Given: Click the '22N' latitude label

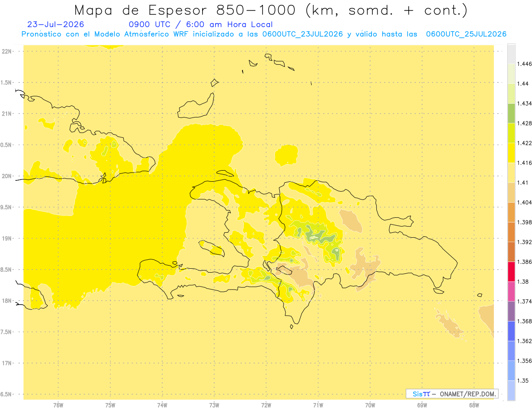Looking at the screenshot, I should 6,51.
